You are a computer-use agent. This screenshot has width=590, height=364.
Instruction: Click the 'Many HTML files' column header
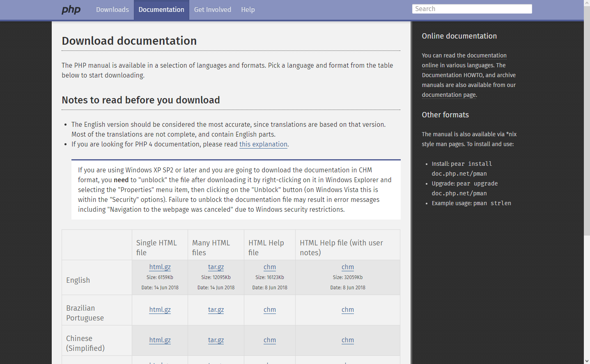(211, 247)
